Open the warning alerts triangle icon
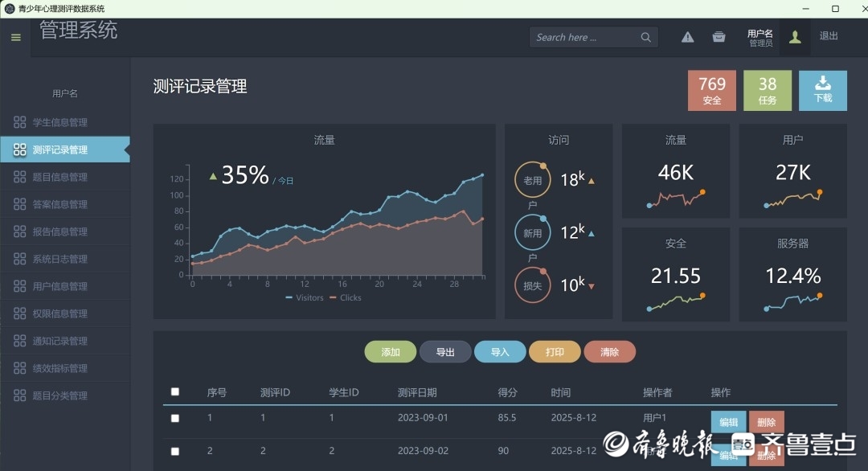 tap(688, 37)
